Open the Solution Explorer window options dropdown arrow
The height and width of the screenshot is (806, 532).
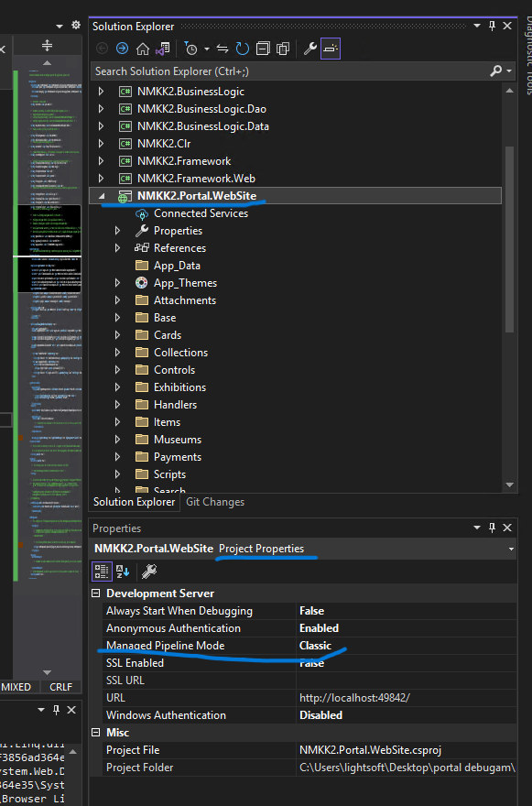tap(477, 26)
